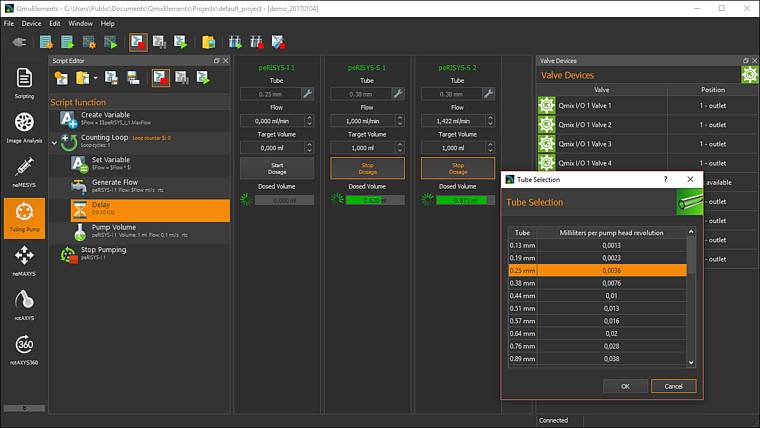
Task: Open Image Analysis from the sidebar
Action: point(24,127)
